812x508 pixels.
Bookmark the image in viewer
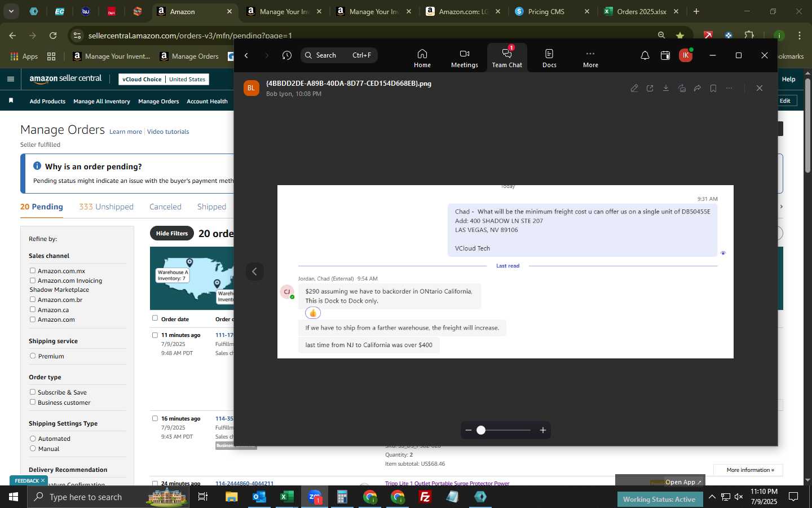point(713,88)
